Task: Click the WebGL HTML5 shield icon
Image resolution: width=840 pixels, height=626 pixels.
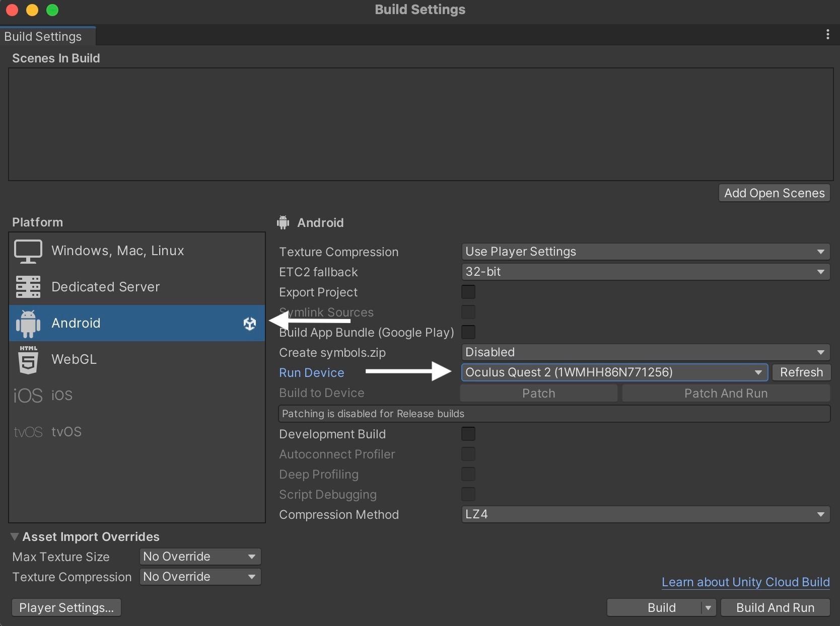Action: pos(28,359)
